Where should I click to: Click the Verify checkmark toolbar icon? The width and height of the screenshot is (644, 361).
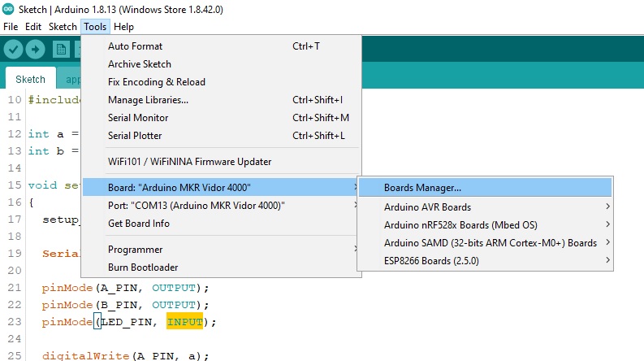13,50
